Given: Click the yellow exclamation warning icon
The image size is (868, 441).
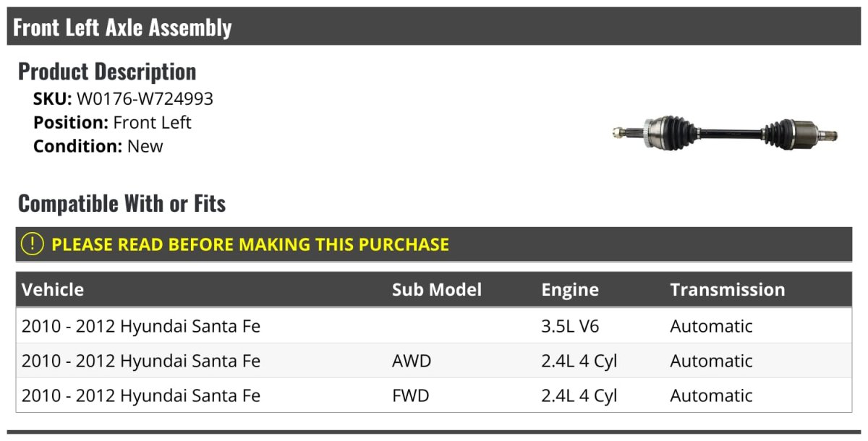Looking at the screenshot, I should point(33,244).
